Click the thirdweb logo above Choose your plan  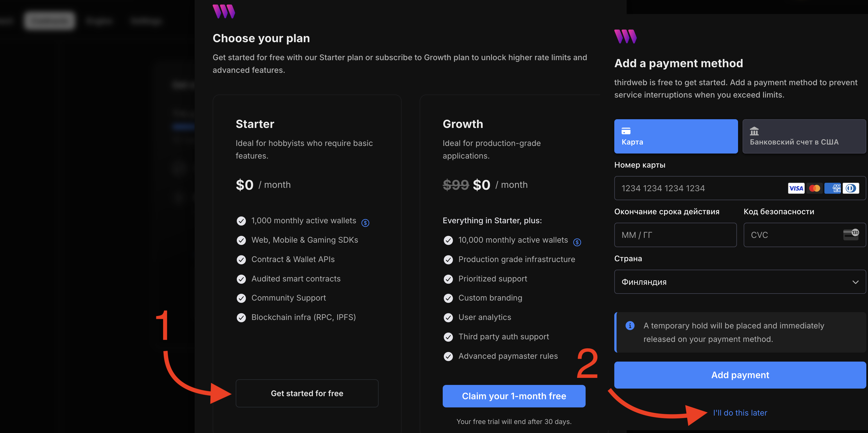tap(224, 11)
